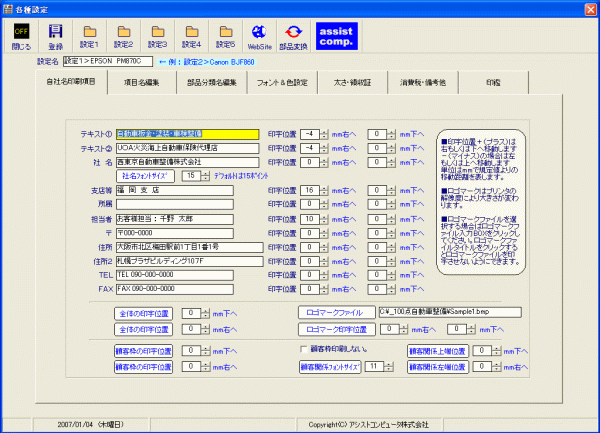Click the テキスト② input field
This screenshot has height=433, width=600.
tap(188, 148)
